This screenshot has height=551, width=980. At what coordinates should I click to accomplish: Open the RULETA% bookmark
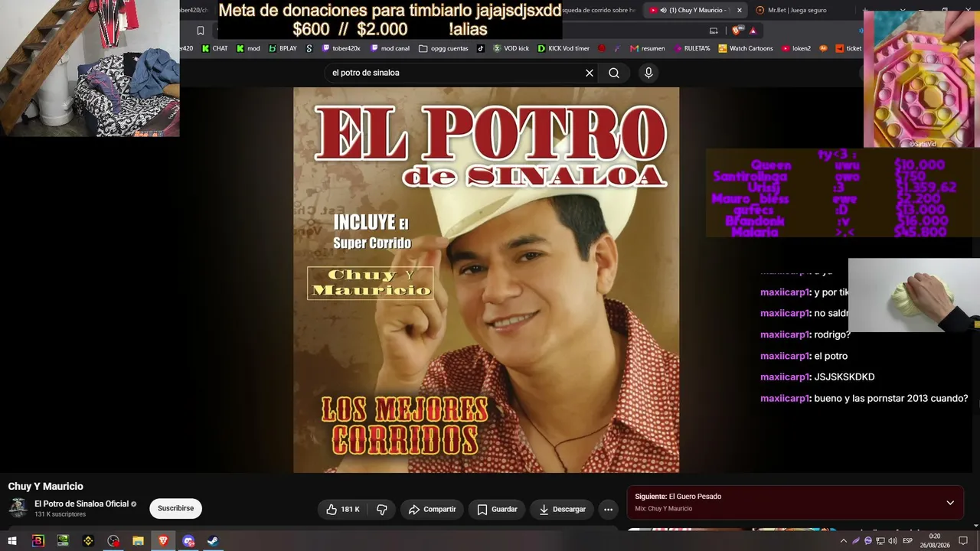pyautogui.click(x=692, y=48)
